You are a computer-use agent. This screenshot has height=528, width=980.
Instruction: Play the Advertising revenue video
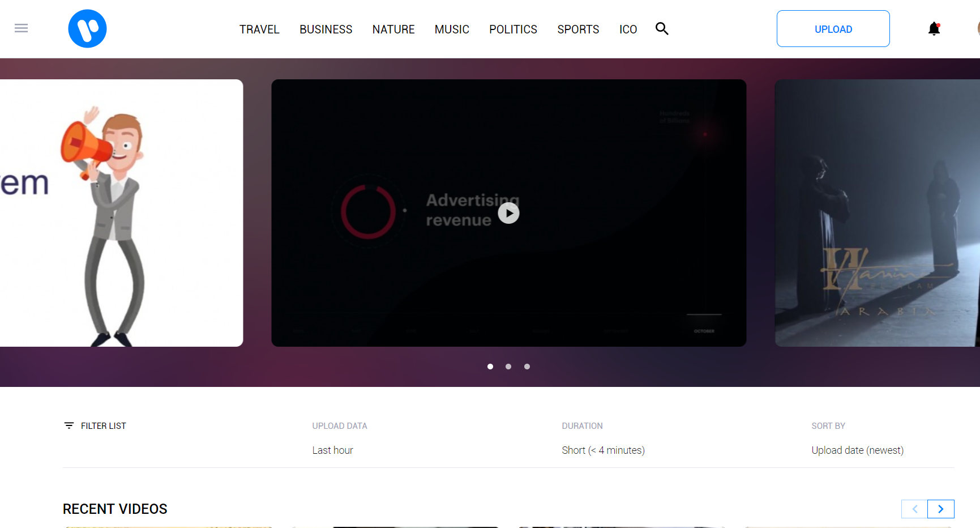(508, 213)
